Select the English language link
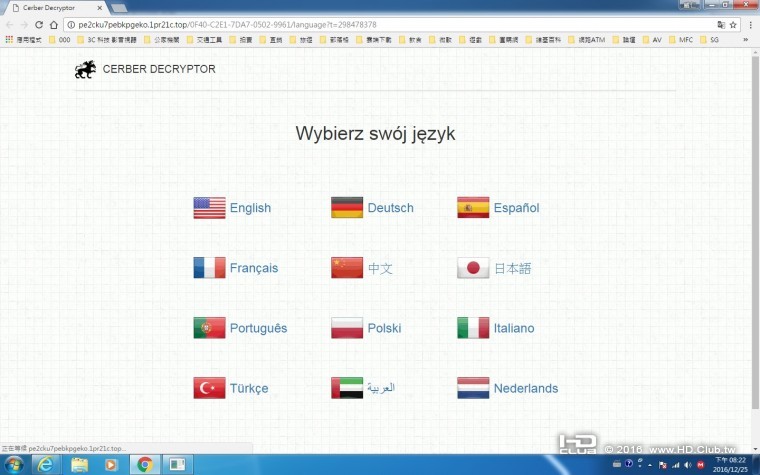The image size is (760, 475). pyautogui.click(x=251, y=208)
